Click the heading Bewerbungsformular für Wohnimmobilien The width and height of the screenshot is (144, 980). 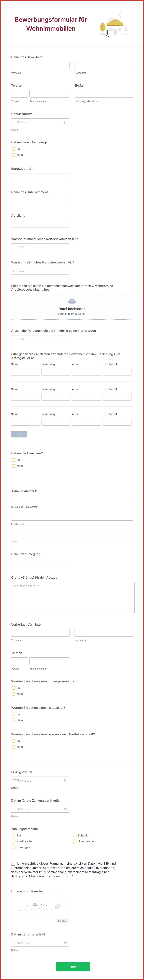coord(51,24)
